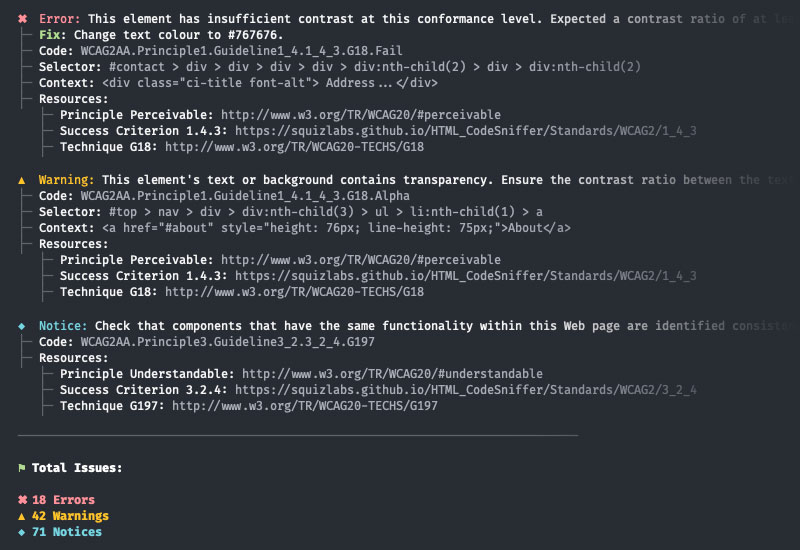Click the warning triangle beside 42 Warnings
This screenshot has height=550, width=800.
tap(22, 516)
